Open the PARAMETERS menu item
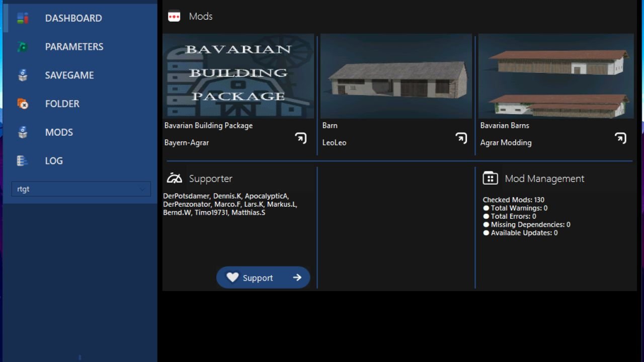 [x=74, y=47]
